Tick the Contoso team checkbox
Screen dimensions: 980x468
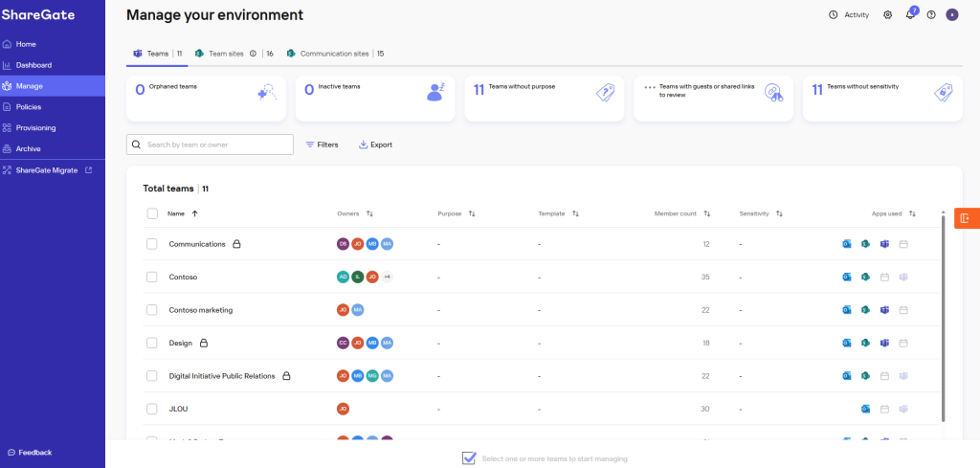point(152,277)
